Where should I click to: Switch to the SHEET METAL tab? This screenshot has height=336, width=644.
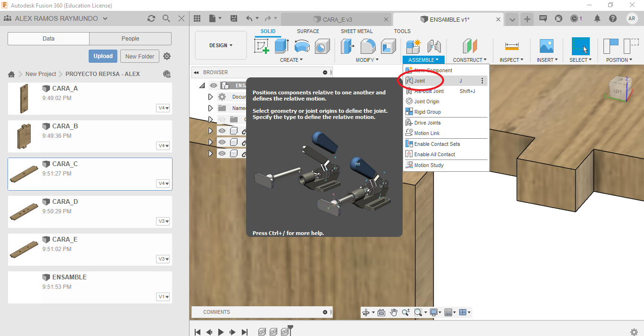(x=357, y=31)
